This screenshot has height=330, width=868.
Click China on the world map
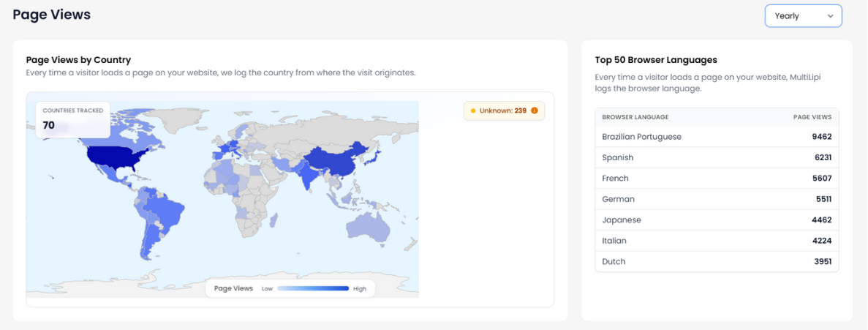332,160
